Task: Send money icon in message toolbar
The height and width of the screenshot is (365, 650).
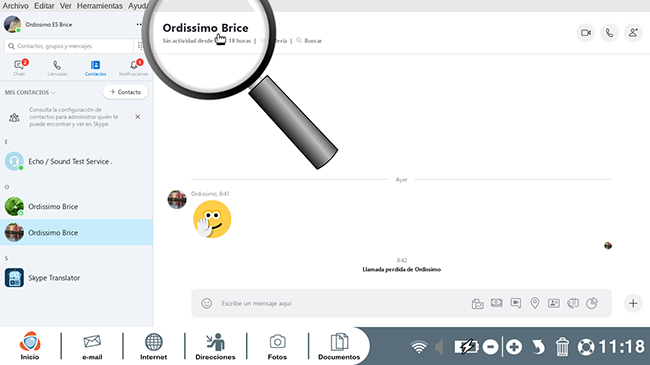Action: pos(497,303)
